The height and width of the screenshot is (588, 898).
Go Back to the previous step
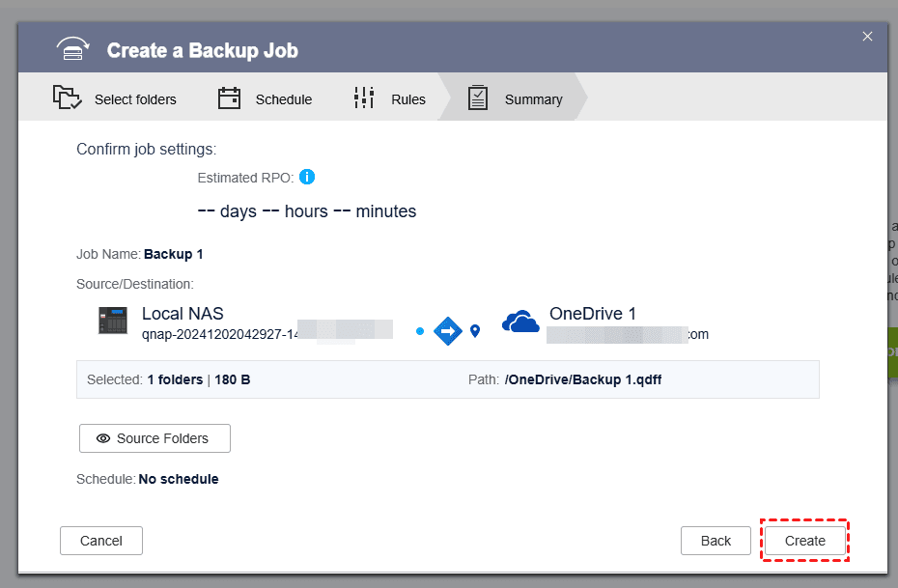(x=716, y=541)
